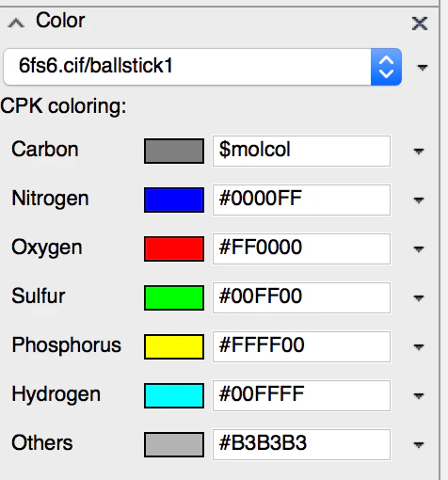Viewport: 448px width, 480px height.
Task: Click the Sulfur green color swatch
Action: [174, 297]
